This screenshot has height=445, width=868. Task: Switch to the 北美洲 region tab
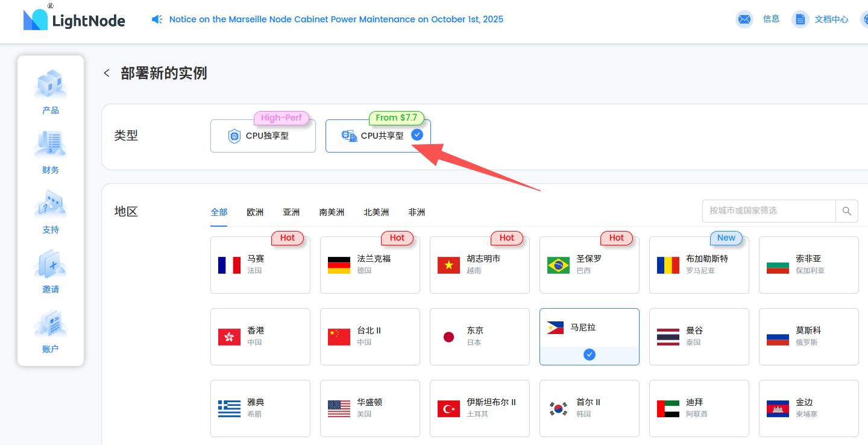tap(376, 212)
